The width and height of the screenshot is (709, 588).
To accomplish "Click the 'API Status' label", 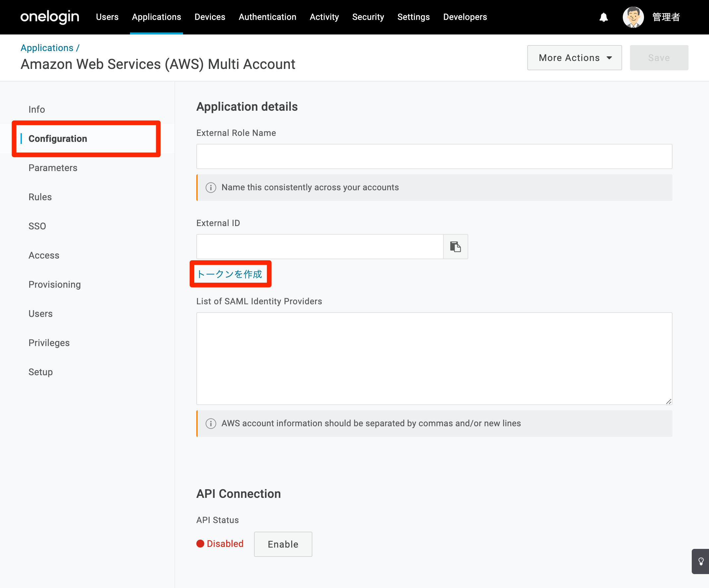I will 218,520.
